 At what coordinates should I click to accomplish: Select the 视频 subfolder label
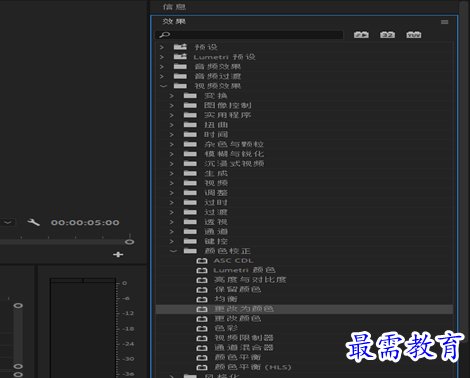pyautogui.click(x=216, y=183)
